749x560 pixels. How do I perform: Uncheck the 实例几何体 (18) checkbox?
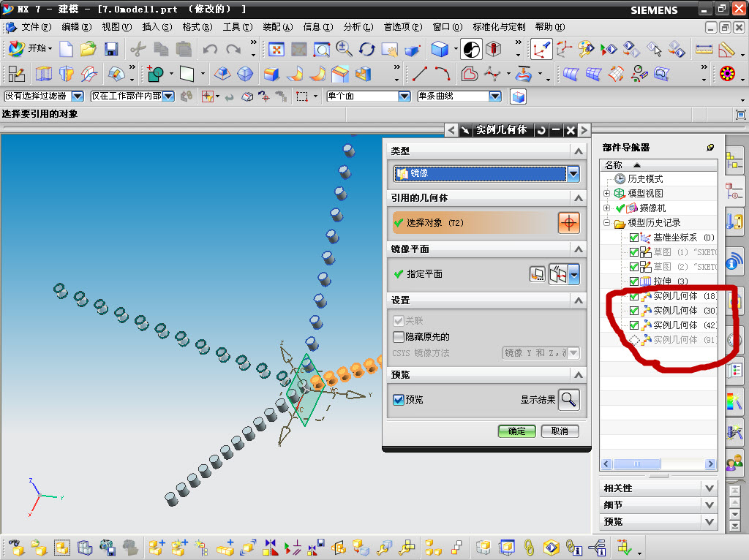tap(634, 296)
